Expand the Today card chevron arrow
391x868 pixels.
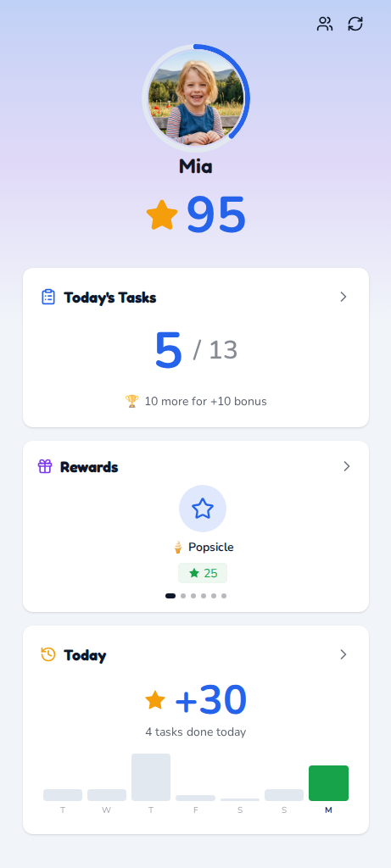click(344, 654)
